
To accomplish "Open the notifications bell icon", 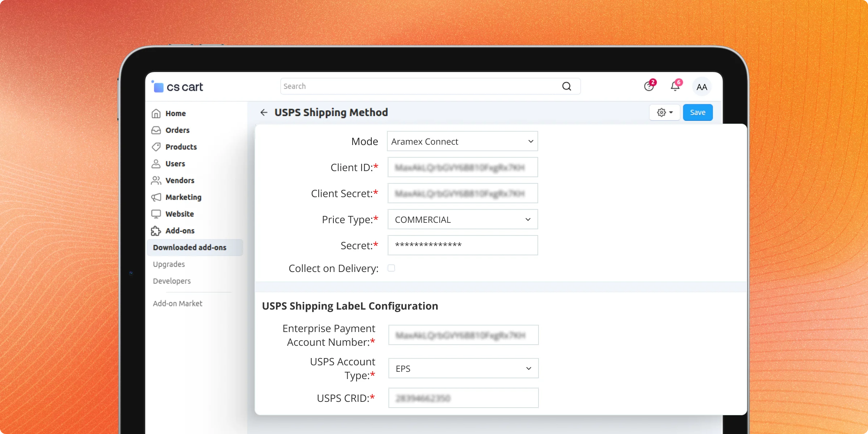I will [x=675, y=87].
